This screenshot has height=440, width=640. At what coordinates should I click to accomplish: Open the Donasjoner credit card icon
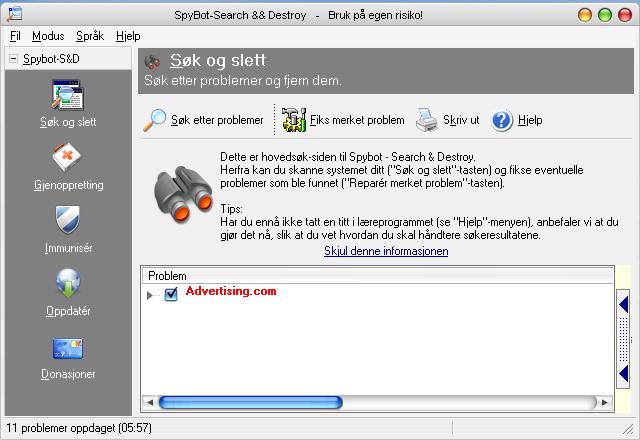[x=68, y=348]
